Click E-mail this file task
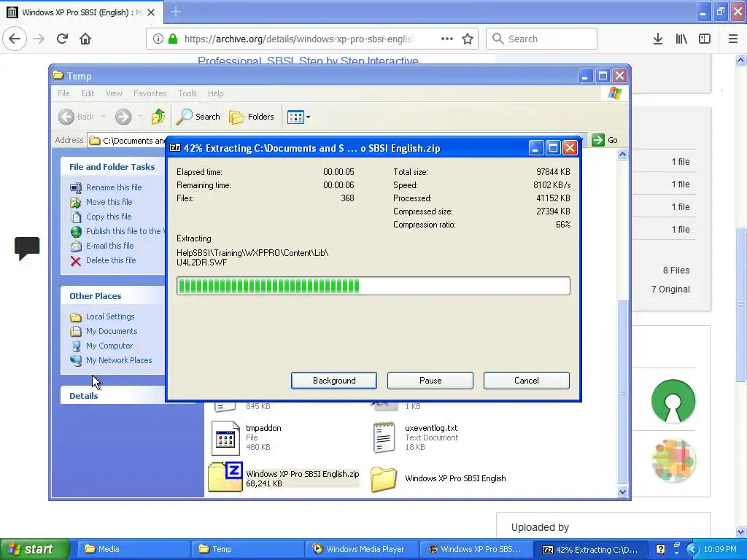 coord(109,246)
